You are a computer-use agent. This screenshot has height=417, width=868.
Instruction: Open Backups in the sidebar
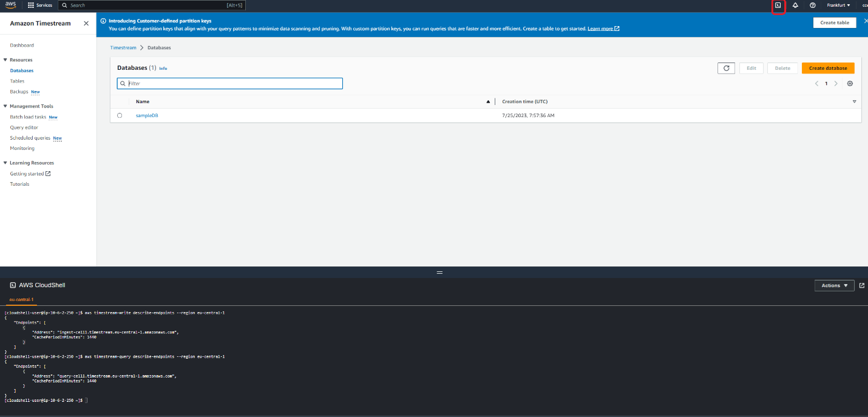19,92
